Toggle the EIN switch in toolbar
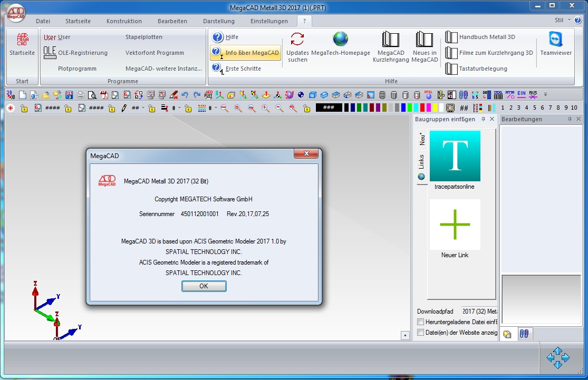 (x=521, y=95)
